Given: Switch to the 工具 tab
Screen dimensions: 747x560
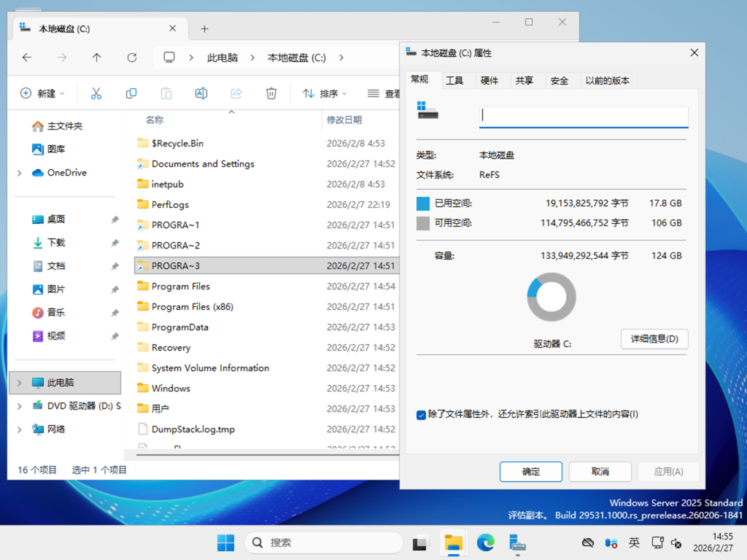Looking at the screenshot, I should pos(454,81).
